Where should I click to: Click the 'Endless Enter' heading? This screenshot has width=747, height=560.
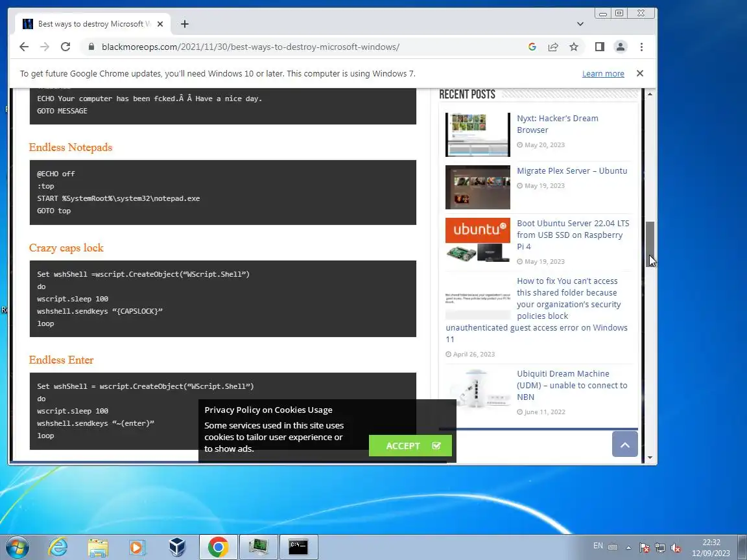click(61, 360)
